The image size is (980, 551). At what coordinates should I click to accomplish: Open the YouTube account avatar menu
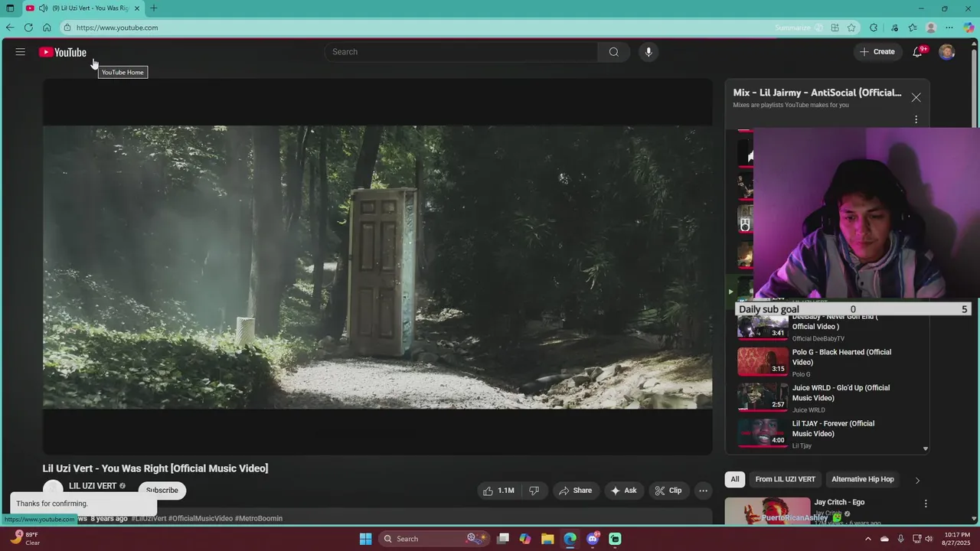point(947,52)
